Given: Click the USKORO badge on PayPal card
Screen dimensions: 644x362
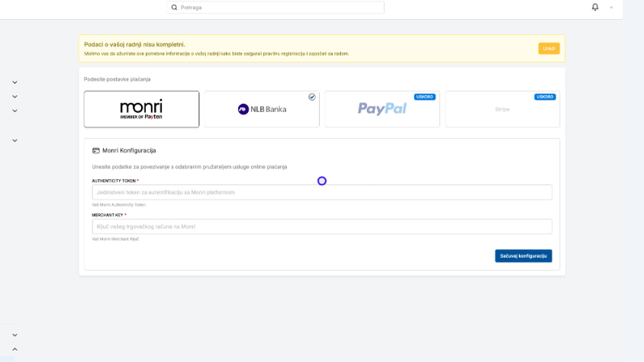Looking at the screenshot, I should [425, 97].
